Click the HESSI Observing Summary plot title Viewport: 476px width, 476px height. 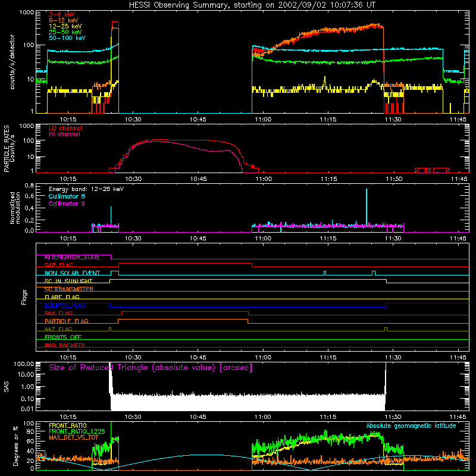coord(252,5)
